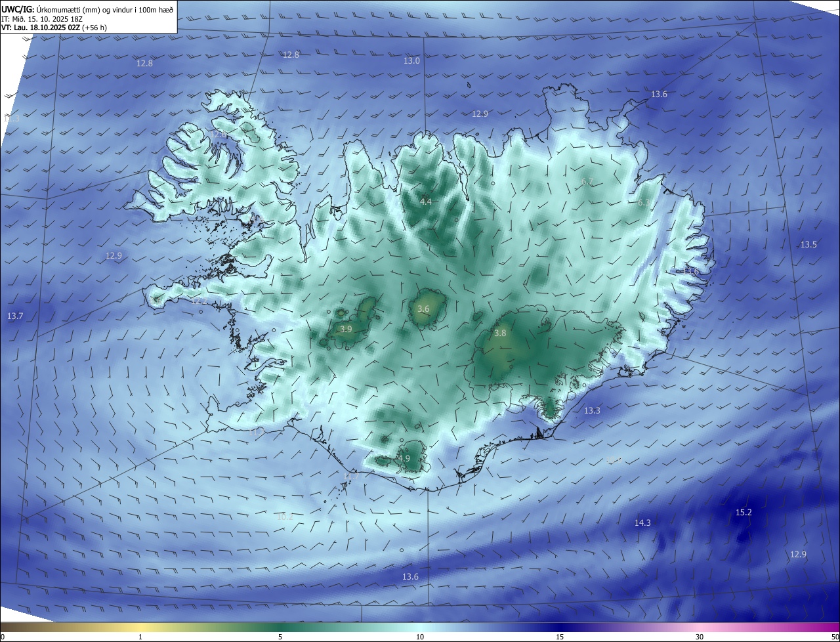
Task: Select the '13.5' value east of Iceland
Action: 808,244
